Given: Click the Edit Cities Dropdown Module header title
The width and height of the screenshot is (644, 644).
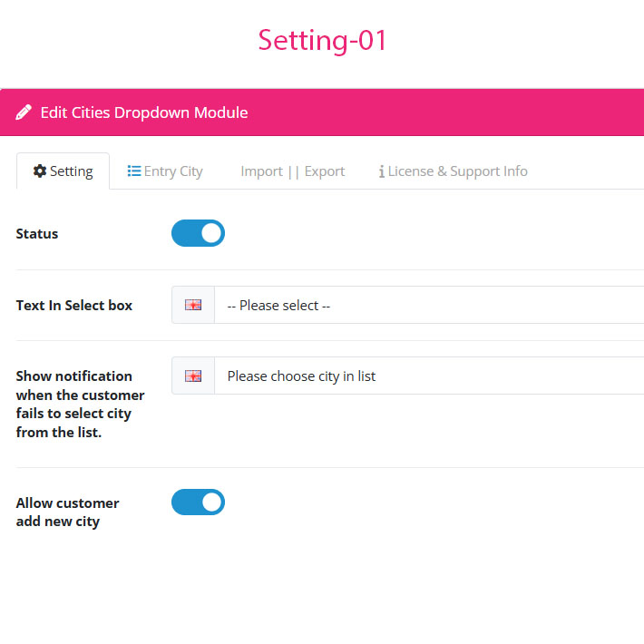Looking at the screenshot, I should click(143, 112).
